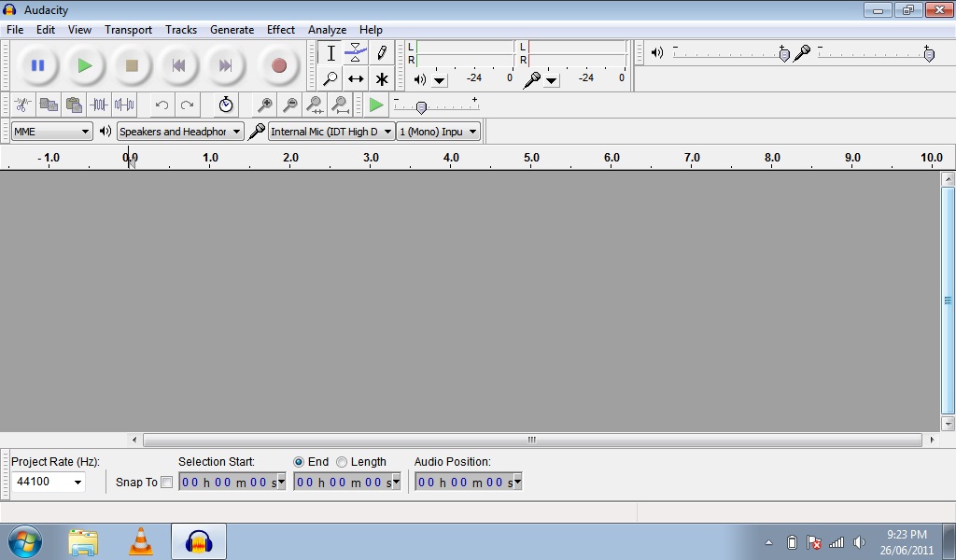Image resolution: width=956 pixels, height=560 pixels.
Task: Click the Trim audio icon
Action: tap(99, 105)
